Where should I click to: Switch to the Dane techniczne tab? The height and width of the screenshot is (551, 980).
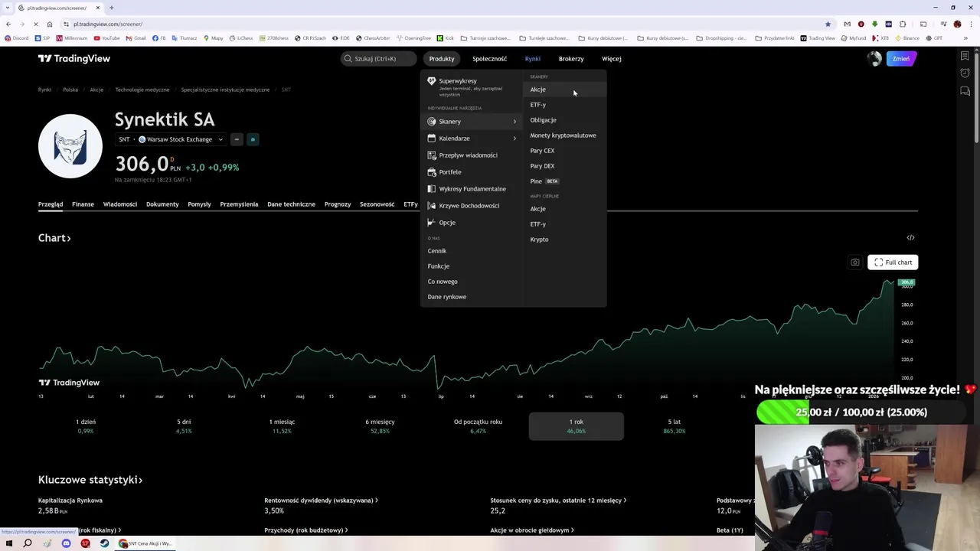pos(291,204)
